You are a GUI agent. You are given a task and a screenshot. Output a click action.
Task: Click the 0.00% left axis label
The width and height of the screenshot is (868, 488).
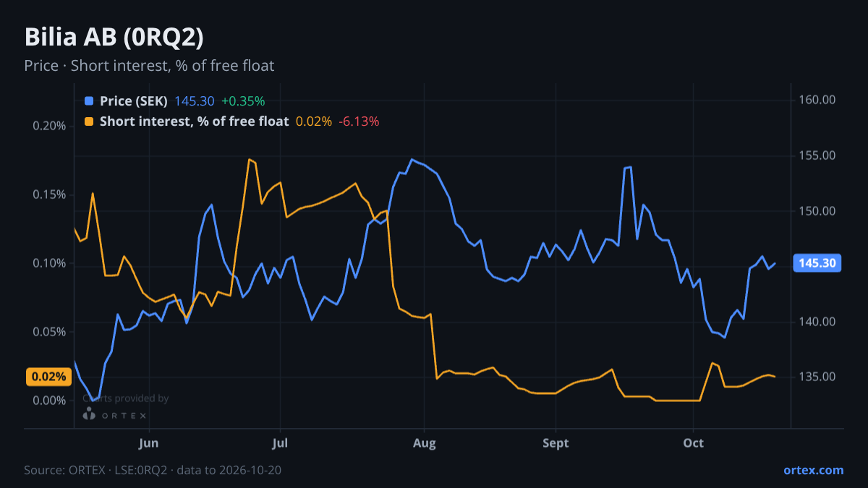(49, 401)
